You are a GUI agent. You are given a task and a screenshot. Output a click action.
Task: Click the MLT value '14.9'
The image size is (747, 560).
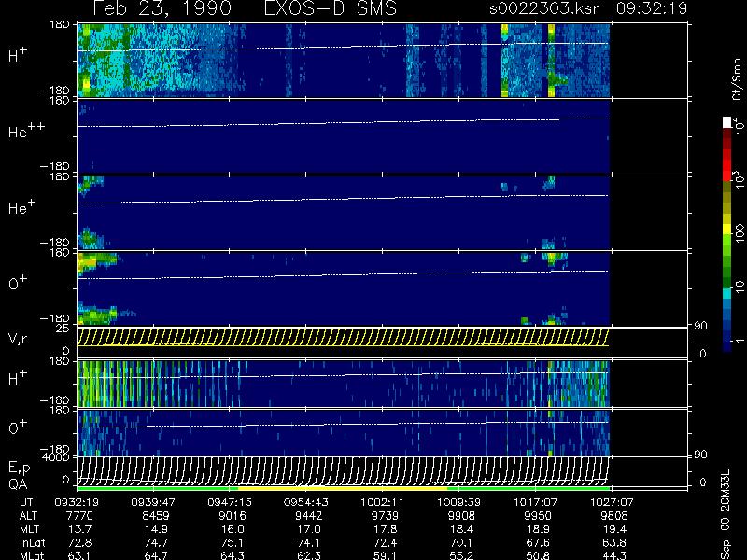[x=156, y=529]
